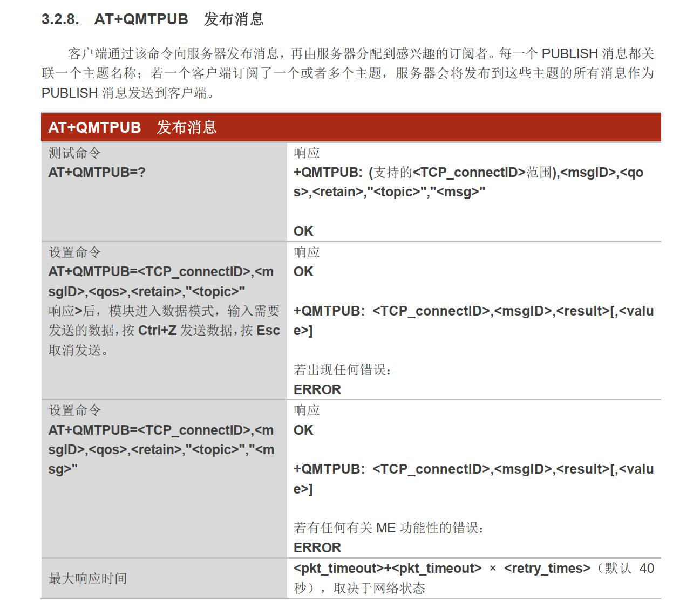Viewport: 700px width, 616px height.
Task: Click the Ctrl+Z text in the set command note
Action: (157, 331)
